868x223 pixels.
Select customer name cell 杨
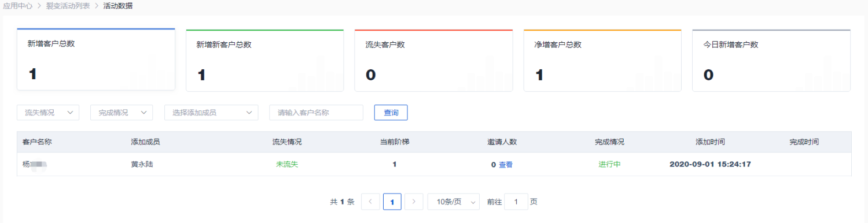pos(35,165)
